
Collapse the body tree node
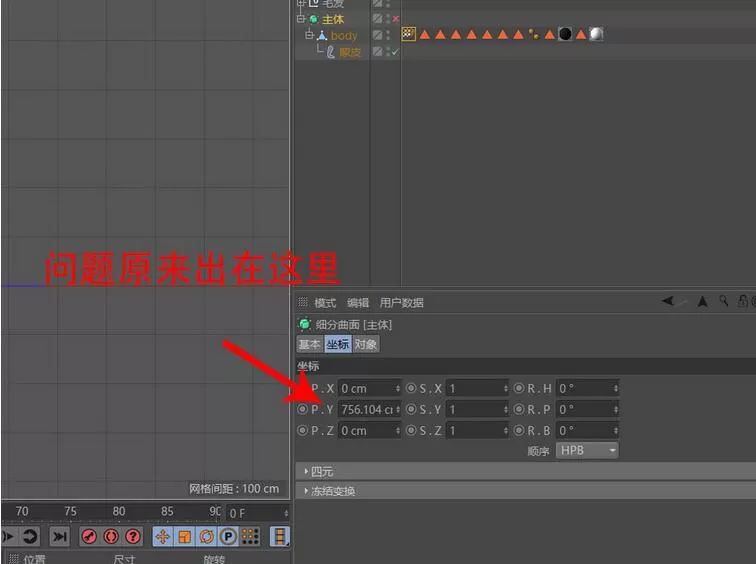click(x=310, y=35)
